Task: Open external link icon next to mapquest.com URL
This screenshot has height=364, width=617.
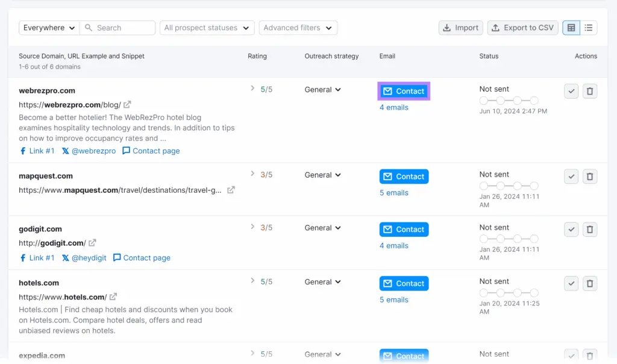Action: [231, 190]
